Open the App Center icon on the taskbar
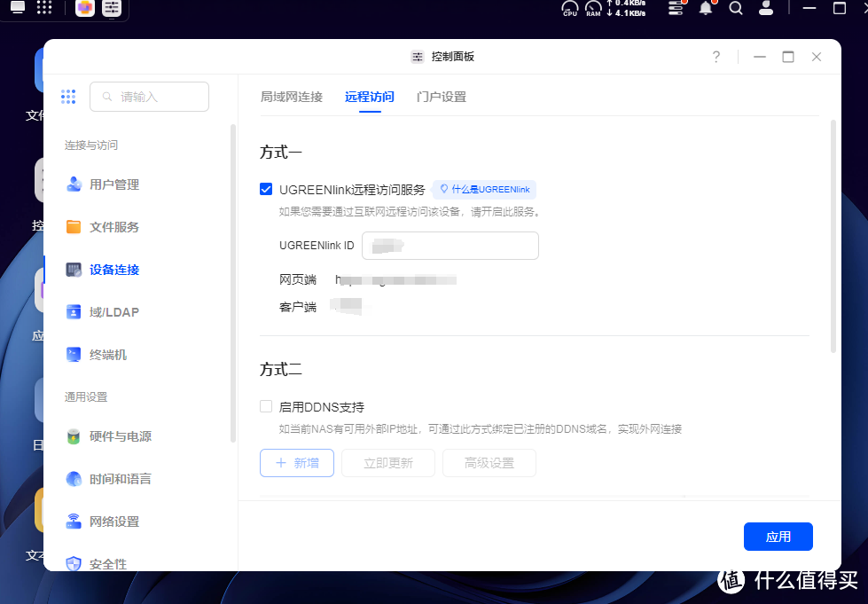The height and width of the screenshot is (604, 868). 85,9
